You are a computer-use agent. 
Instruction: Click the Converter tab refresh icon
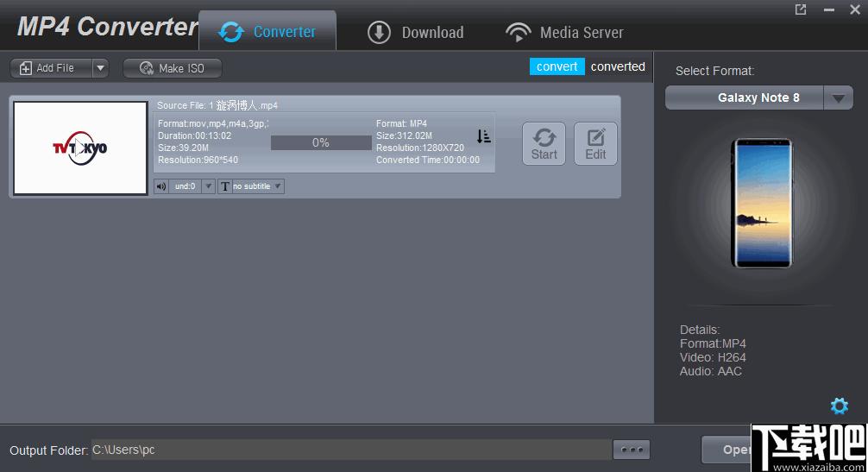pyautogui.click(x=231, y=32)
